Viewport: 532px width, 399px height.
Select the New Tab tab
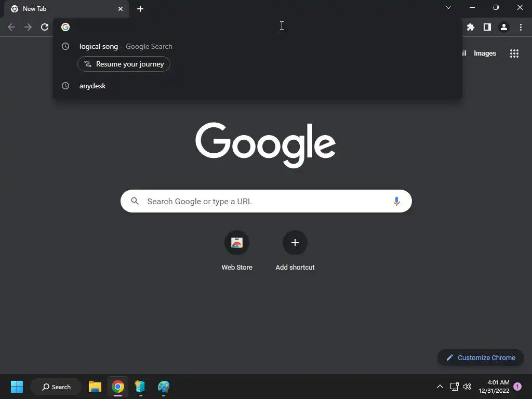[66, 9]
